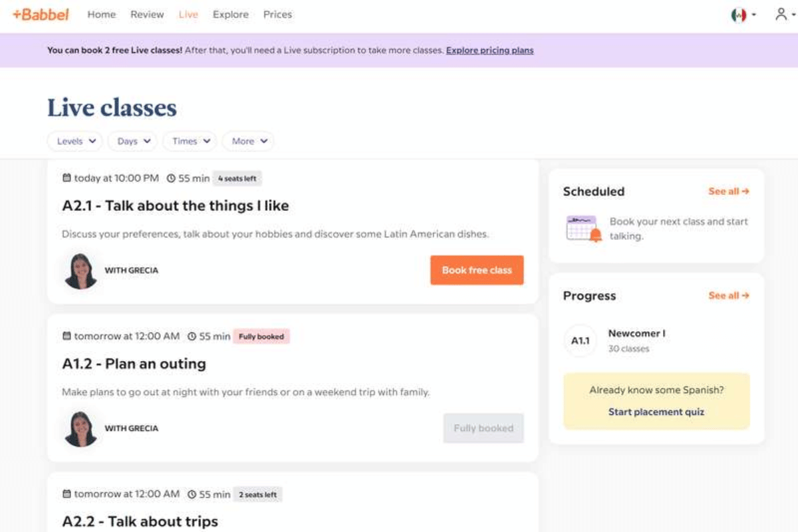Screen dimensions: 798x532
Task: Click Grecia's avatar on the A2.1 class
Action: tap(80, 270)
